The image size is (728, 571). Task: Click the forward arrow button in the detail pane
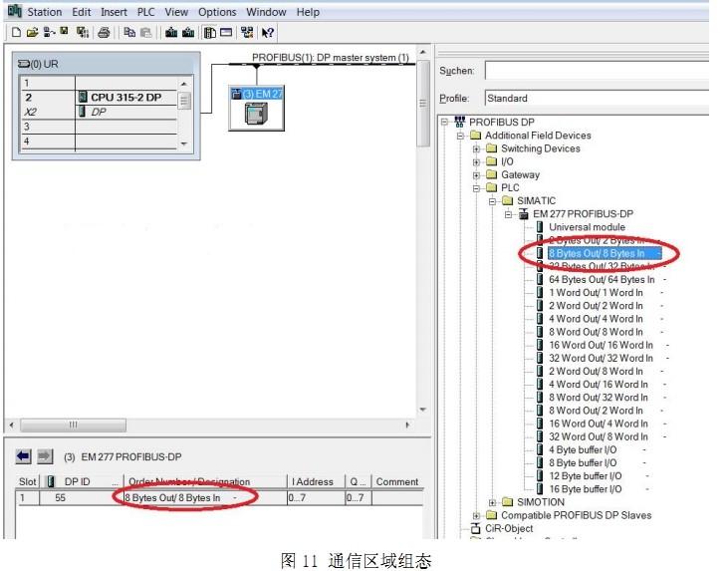45,456
